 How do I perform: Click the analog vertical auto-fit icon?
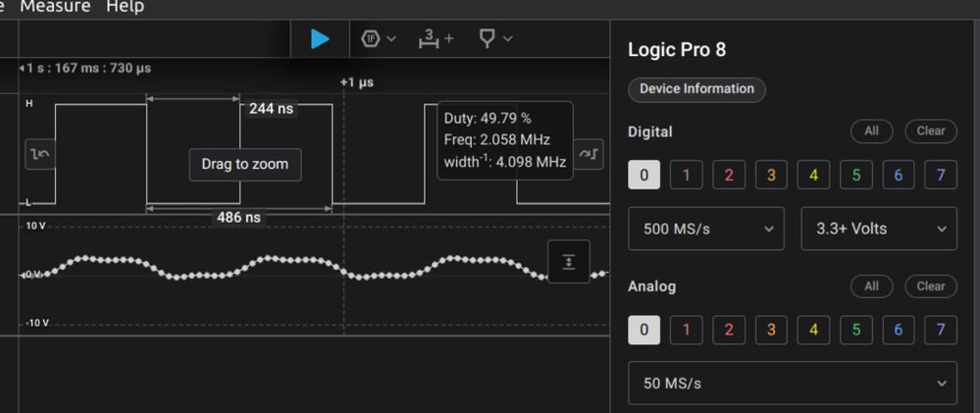[x=569, y=261]
